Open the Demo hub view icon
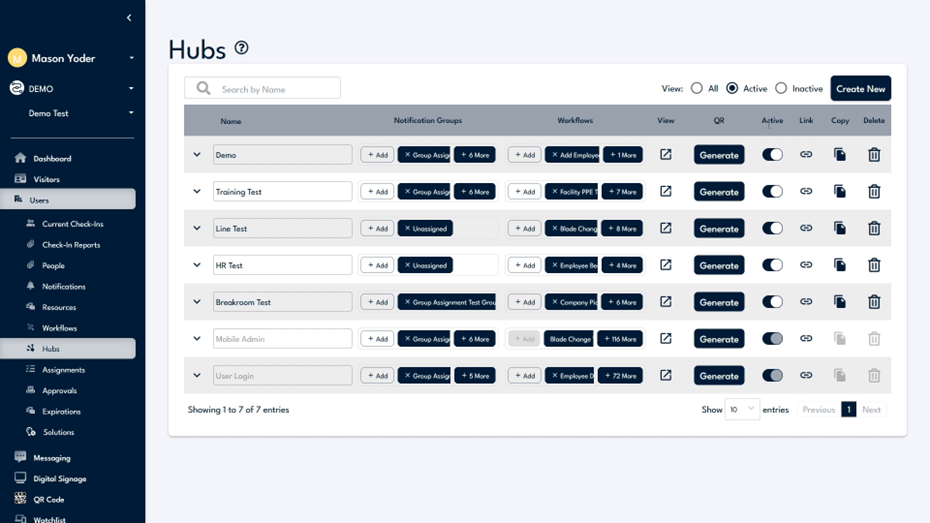This screenshot has width=930, height=523. coord(666,155)
